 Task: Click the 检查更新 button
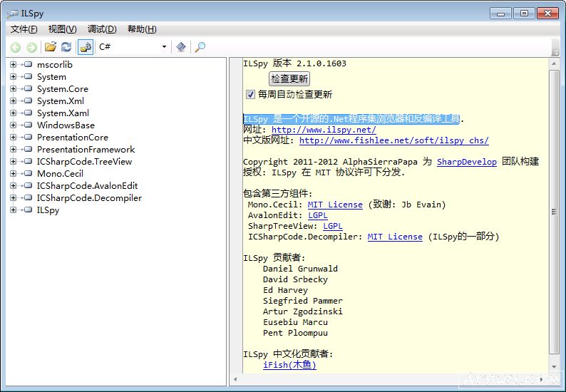[x=289, y=78]
